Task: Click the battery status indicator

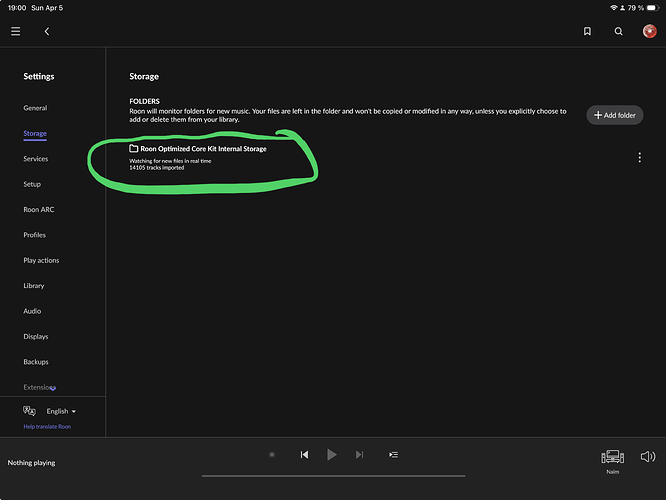Action: (652, 8)
